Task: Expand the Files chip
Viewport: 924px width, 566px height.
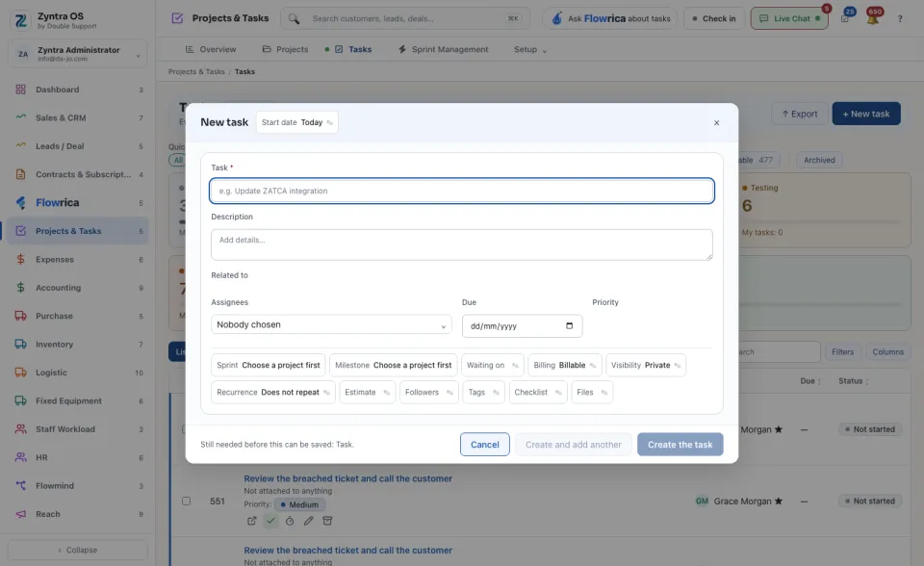Action: point(592,392)
